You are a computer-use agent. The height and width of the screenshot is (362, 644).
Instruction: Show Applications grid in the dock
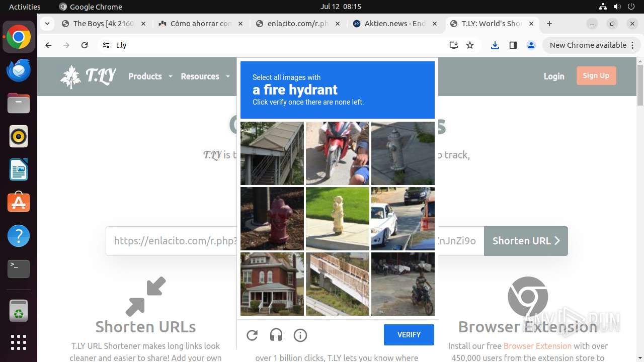click(19, 342)
